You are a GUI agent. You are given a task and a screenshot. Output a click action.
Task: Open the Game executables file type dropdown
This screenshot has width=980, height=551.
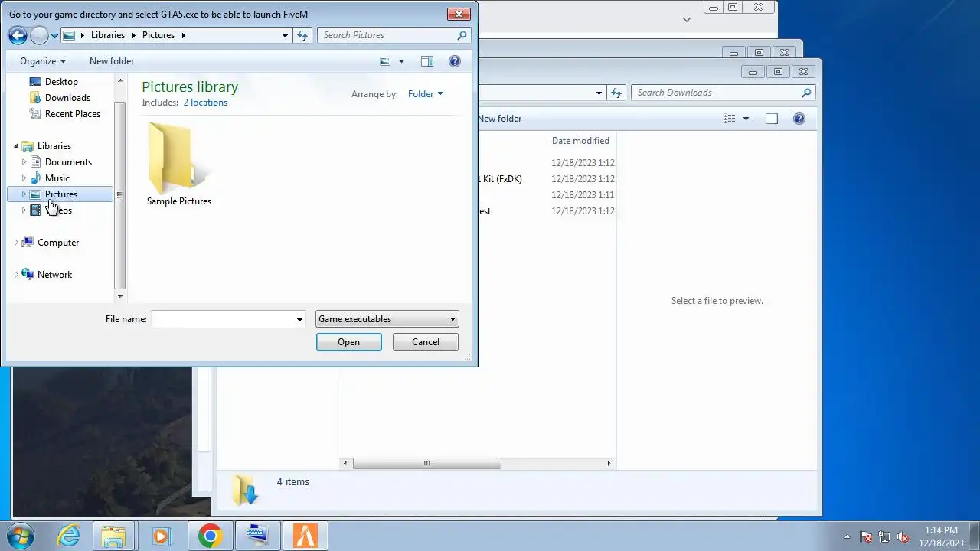[387, 319]
